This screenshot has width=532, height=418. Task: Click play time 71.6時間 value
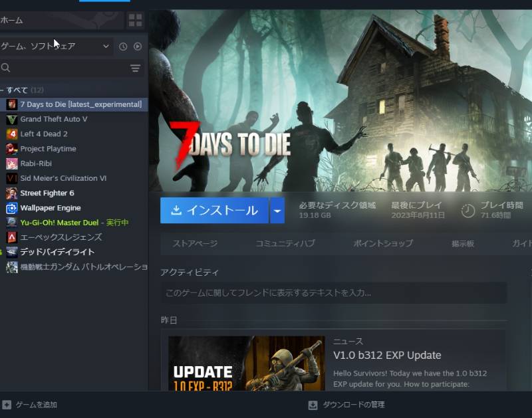pyautogui.click(x=495, y=215)
